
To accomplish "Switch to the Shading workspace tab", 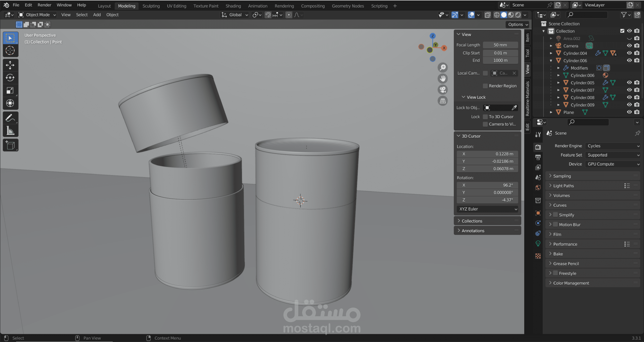I will [233, 6].
